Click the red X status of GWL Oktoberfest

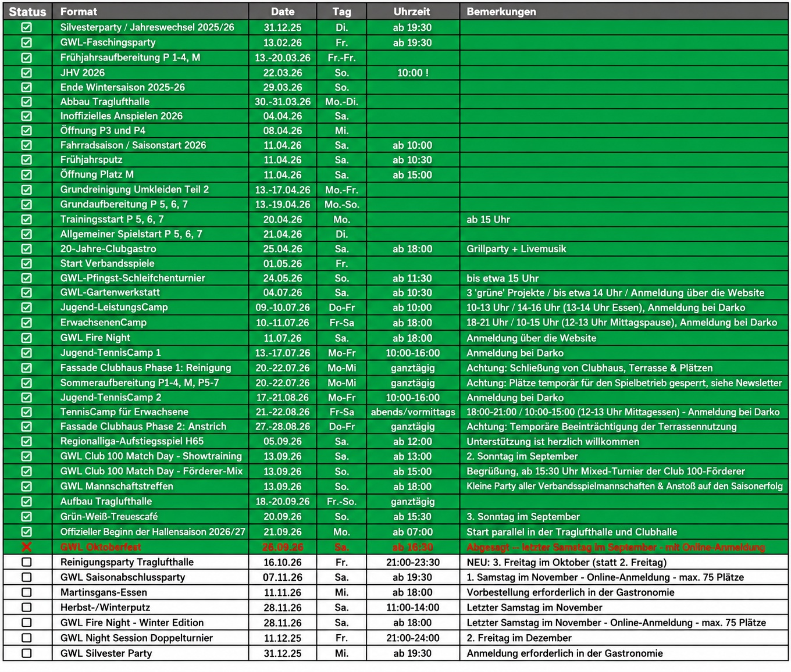pyautogui.click(x=27, y=547)
